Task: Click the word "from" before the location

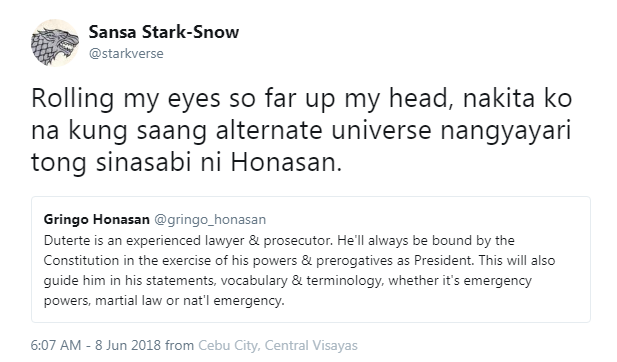Action: 179,345
